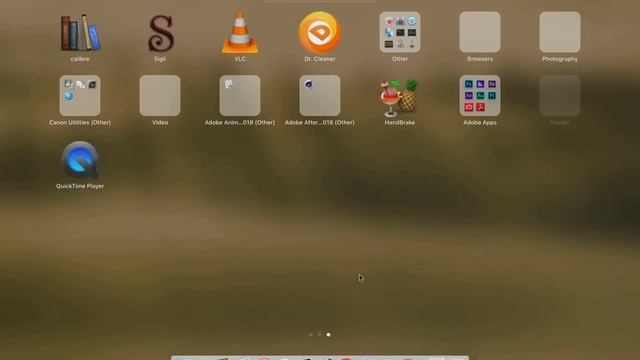Image resolution: width=640 pixels, height=360 pixels.
Task: Go to the first Launchpad page dot
Action: 311,335
